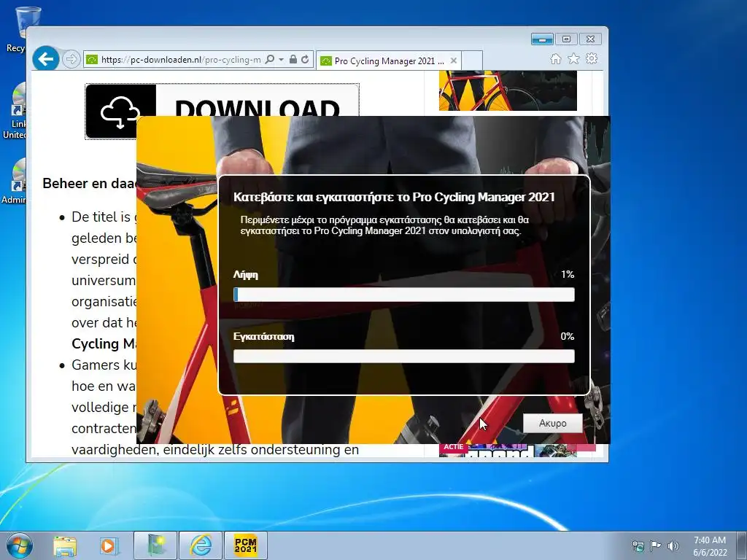Click the Εγκατάσταση install progress bar
747x560 pixels.
[404, 356]
